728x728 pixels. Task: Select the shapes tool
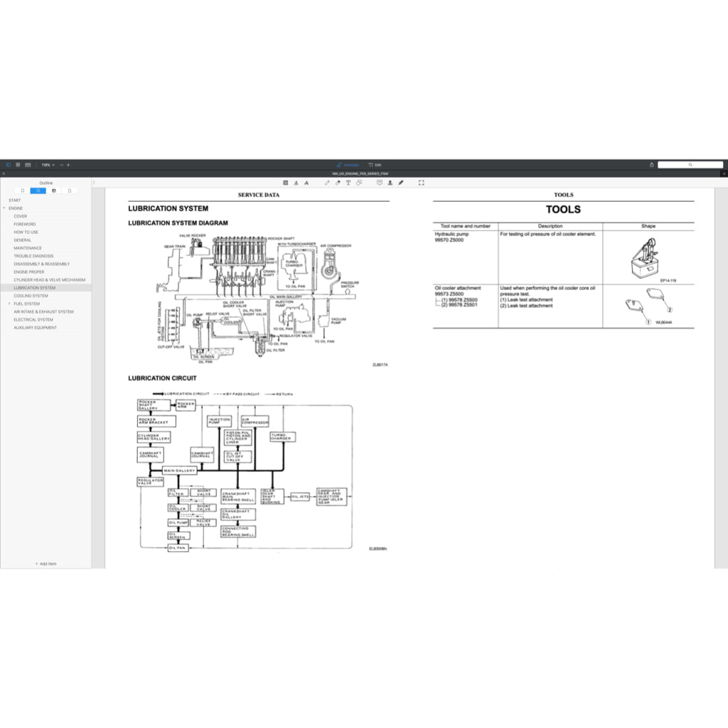click(359, 183)
